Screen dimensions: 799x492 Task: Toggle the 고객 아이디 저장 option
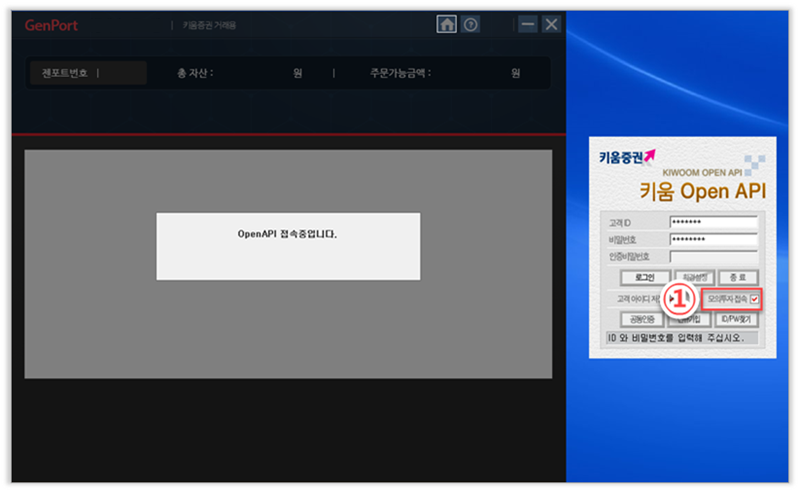[x=637, y=299]
